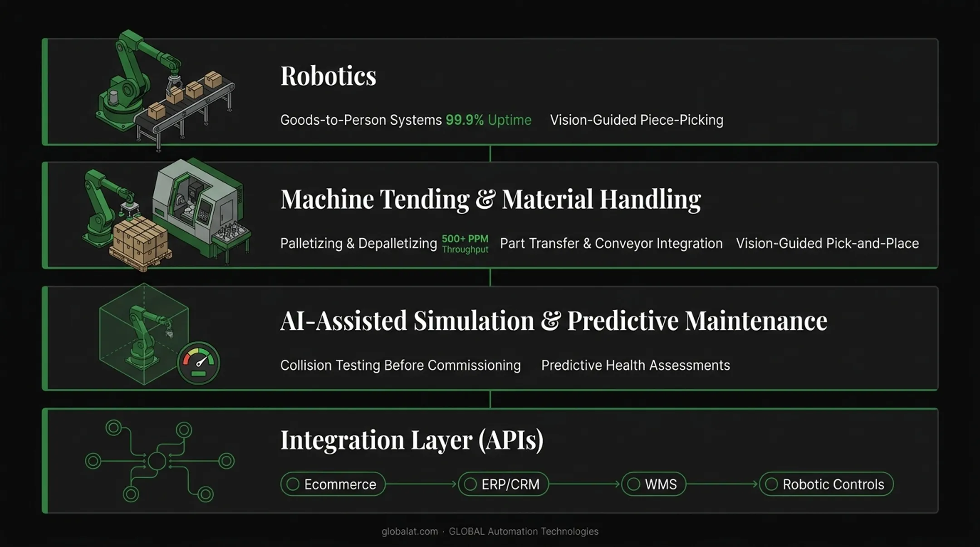Viewport: 980px width, 547px height.
Task: Click Vision-Guided Piece-Picking text
Action: pyautogui.click(x=637, y=120)
